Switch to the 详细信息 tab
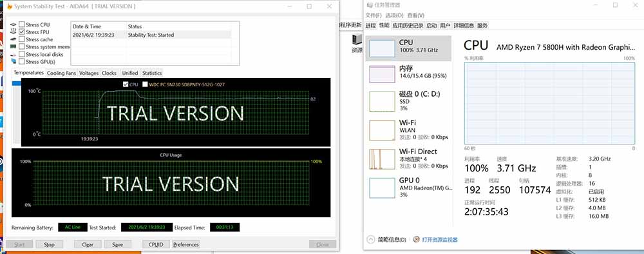 tap(464, 26)
